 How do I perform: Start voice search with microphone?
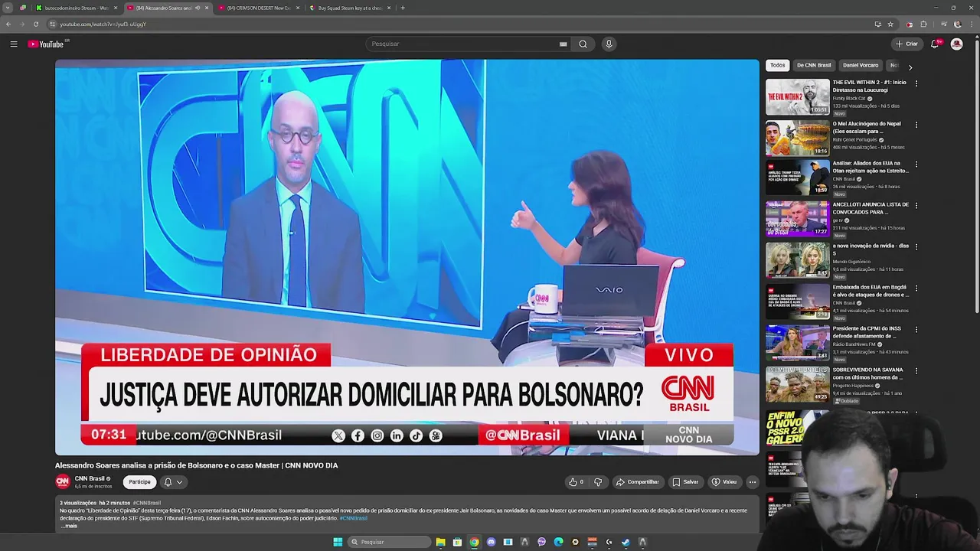609,44
